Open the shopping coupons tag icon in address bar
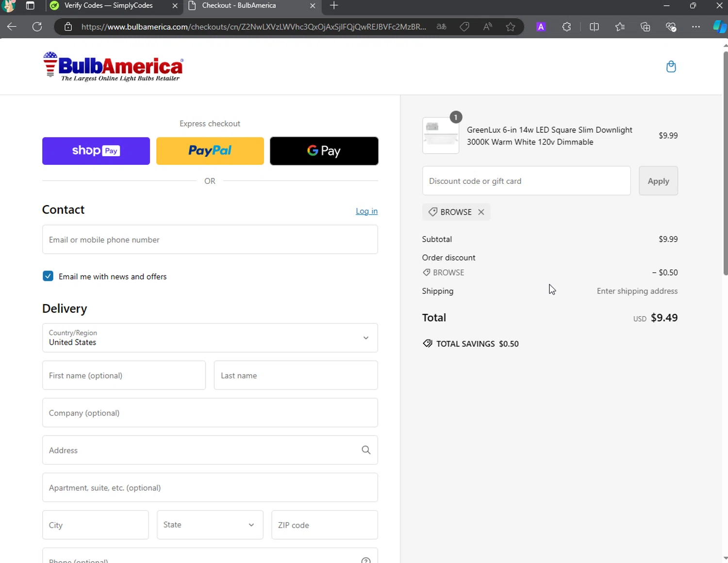The width and height of the screenshot is (728, 563). click(x=464, y=27)
